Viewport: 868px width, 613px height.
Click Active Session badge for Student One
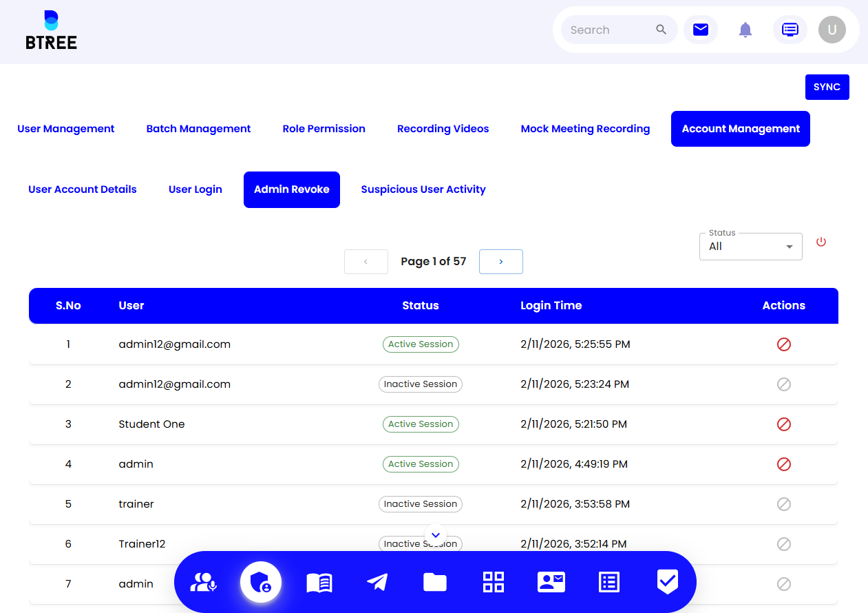pyautogui.click(x=421, y=424)
